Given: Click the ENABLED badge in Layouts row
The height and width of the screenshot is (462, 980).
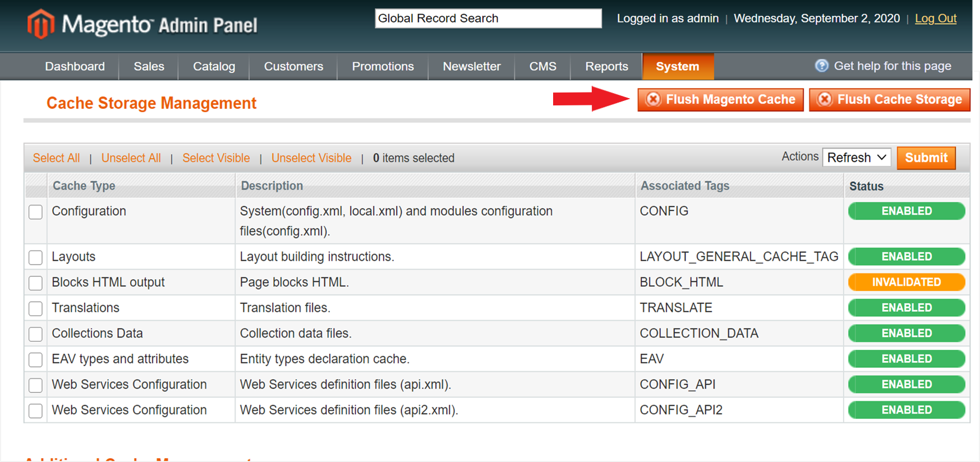Looking at the screenshot, I should point(907,256).
